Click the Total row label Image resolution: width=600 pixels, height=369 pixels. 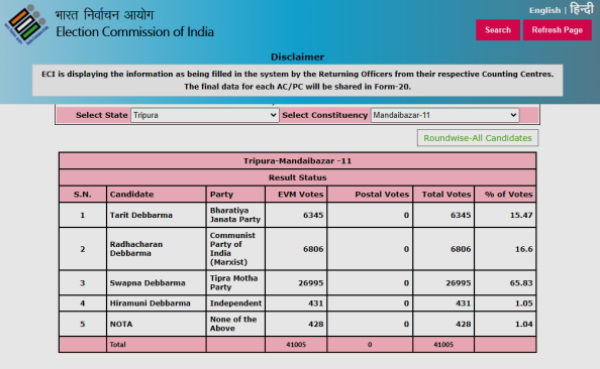(117, 345)
